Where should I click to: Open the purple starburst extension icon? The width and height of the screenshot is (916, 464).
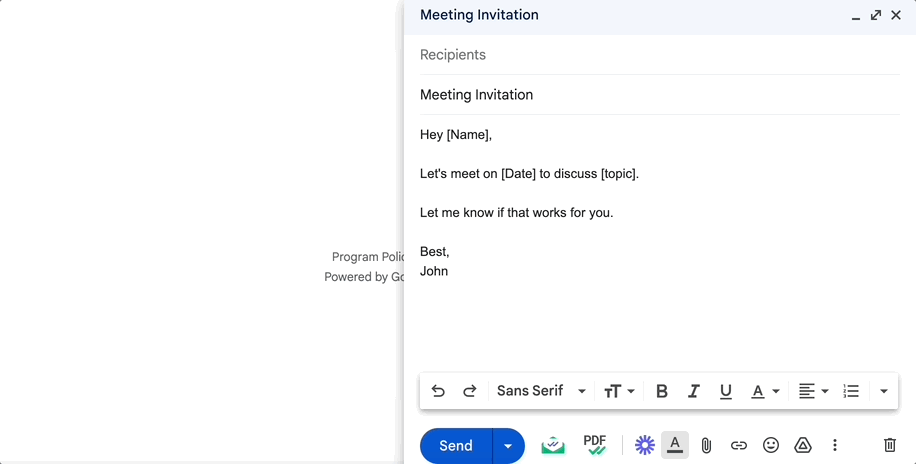coord(645,445)
